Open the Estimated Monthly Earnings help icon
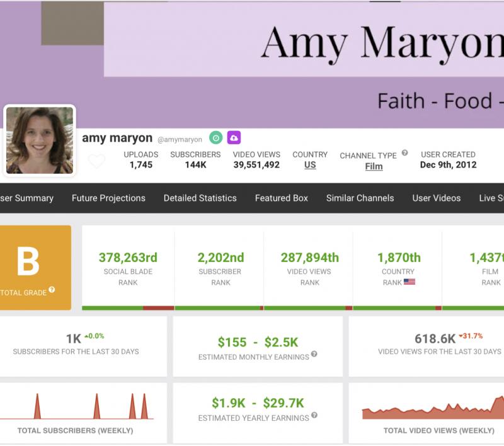This screenshot has height=446, width=504. (314, 354)
